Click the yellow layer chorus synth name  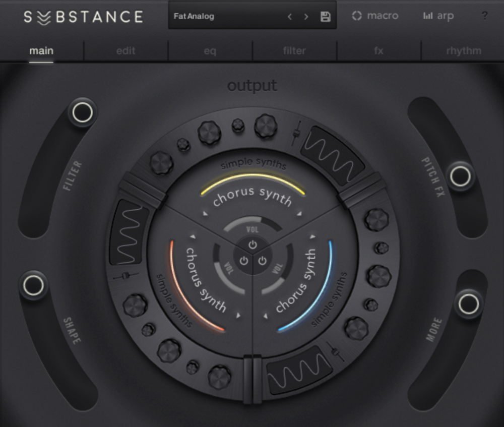[x=253, y=197]
